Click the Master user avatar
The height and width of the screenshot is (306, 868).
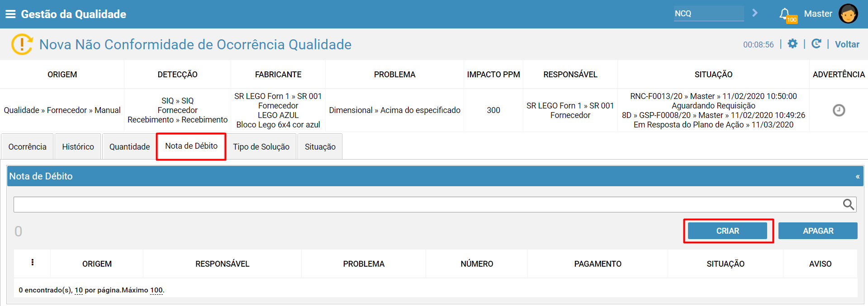[x=848, y=14]
